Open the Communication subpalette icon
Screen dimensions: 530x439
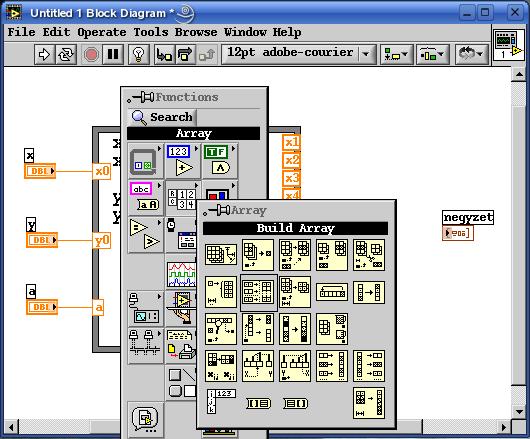click(x=145, y=347)
